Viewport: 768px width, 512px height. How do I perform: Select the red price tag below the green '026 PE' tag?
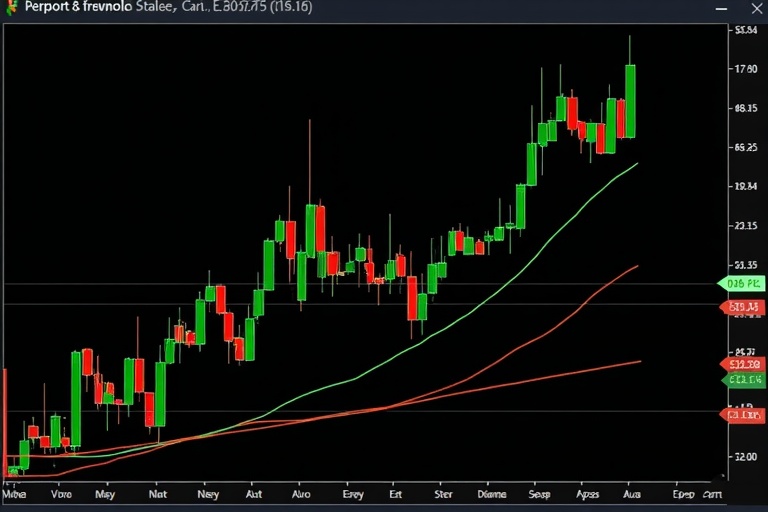pyautogui.click(x=743, y=307)
